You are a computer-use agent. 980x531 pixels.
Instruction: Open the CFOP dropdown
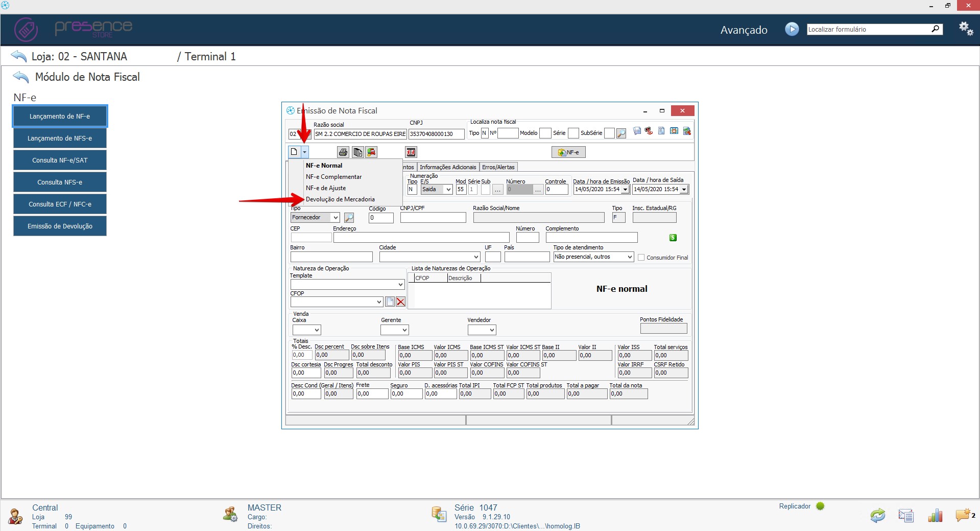379,302
